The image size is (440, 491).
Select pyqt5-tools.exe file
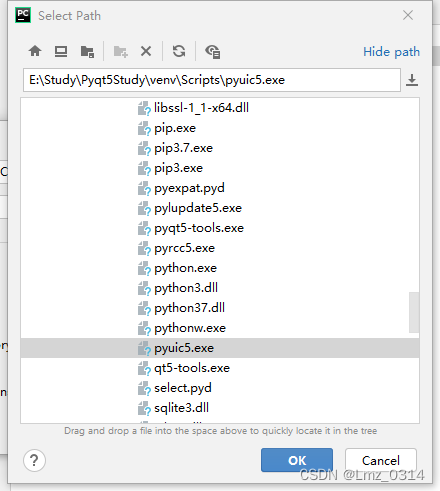pos(199,228)
